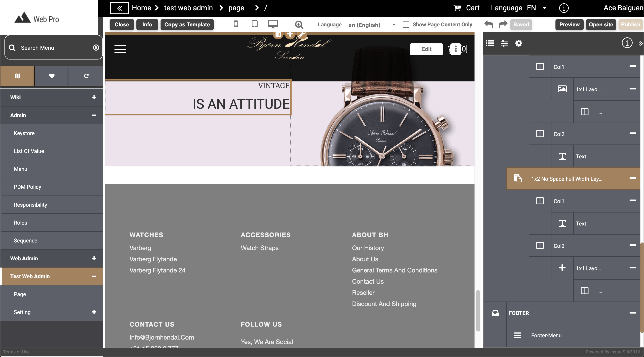
Task: Switch to mobile phone preview icon
Action: [x=235, y=24]
